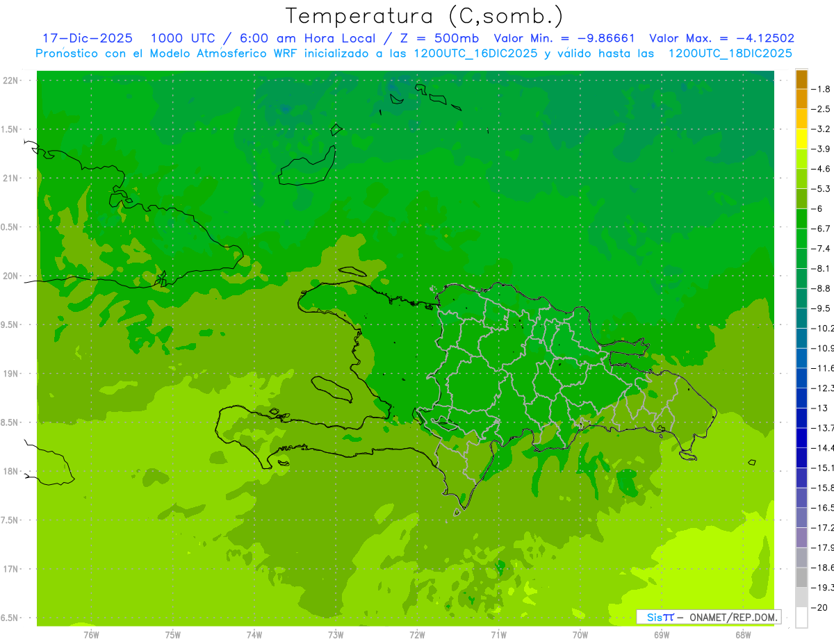Click the '69W' longitude label

pos(662,634)
